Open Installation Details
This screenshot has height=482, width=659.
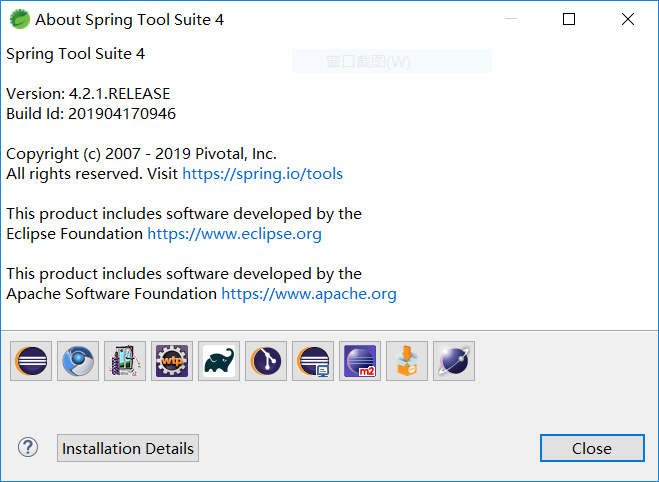tap(128, 449)
